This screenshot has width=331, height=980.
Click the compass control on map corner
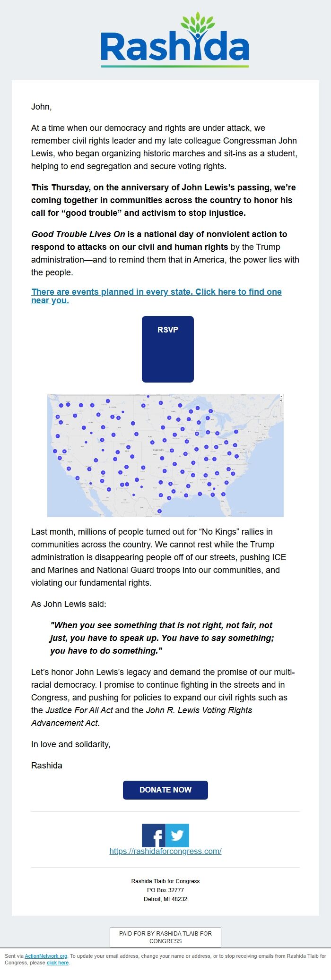[281, 400]
